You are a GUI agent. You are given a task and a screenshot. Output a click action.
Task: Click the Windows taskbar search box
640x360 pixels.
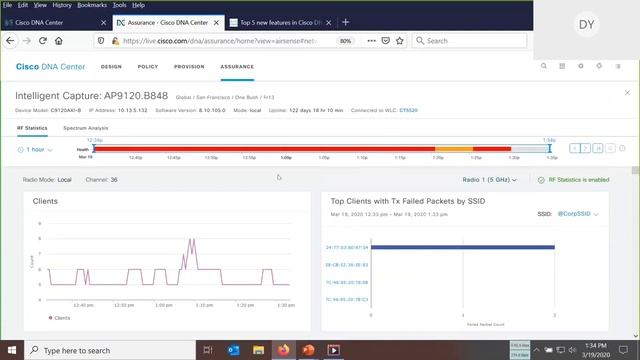click(110, 350)
